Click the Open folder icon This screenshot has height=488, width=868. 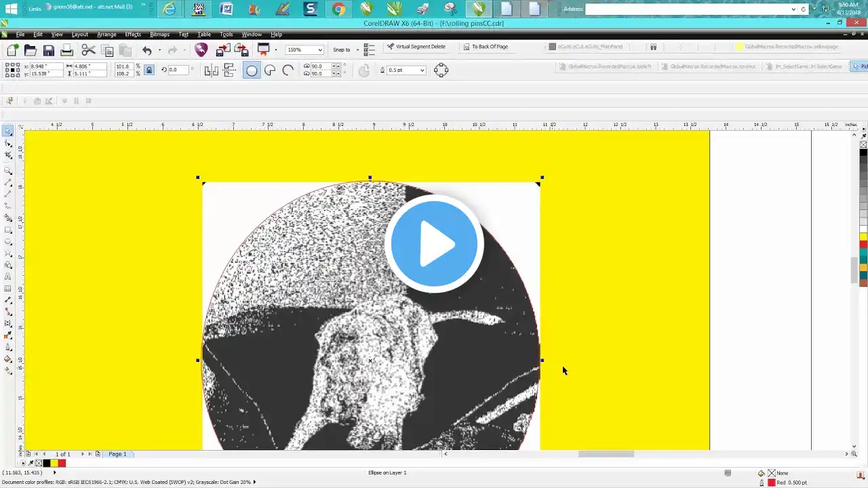[x=31, y=50]
